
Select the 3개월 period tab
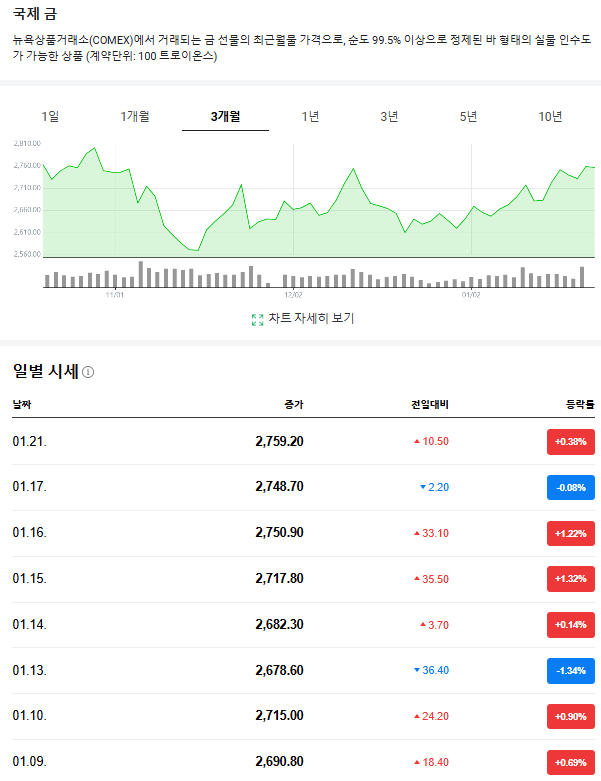[225, 117]
